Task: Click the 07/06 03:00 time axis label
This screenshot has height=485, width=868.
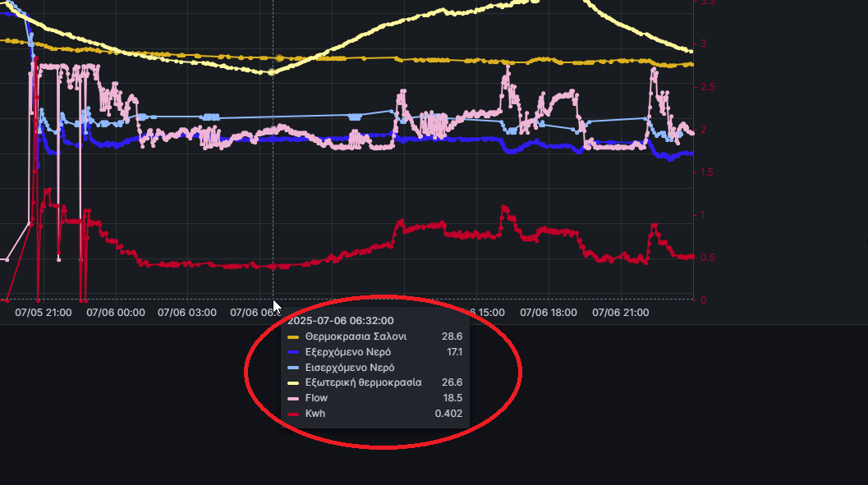Action: (x=187, y=313)
